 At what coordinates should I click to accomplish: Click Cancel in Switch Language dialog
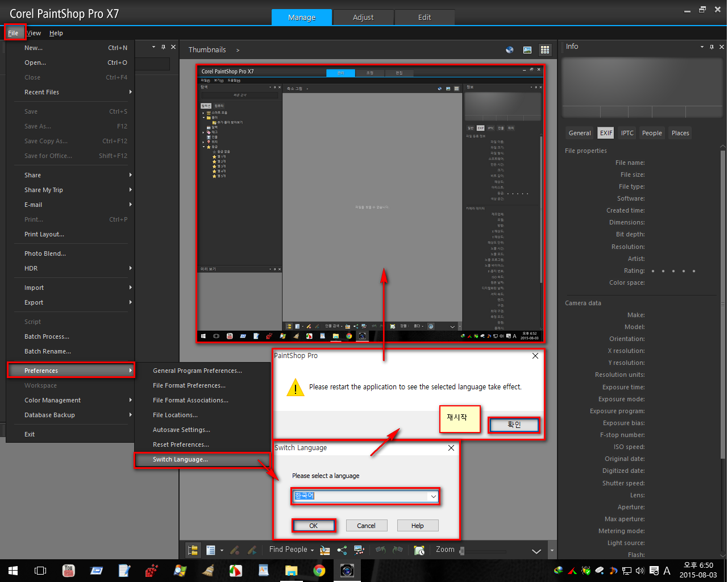366,526
